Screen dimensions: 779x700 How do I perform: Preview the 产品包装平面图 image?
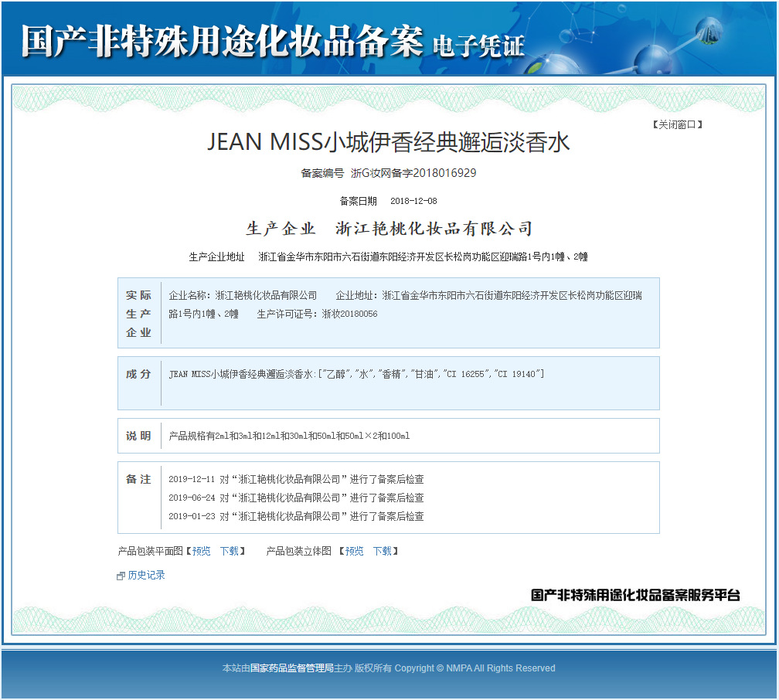201,551
